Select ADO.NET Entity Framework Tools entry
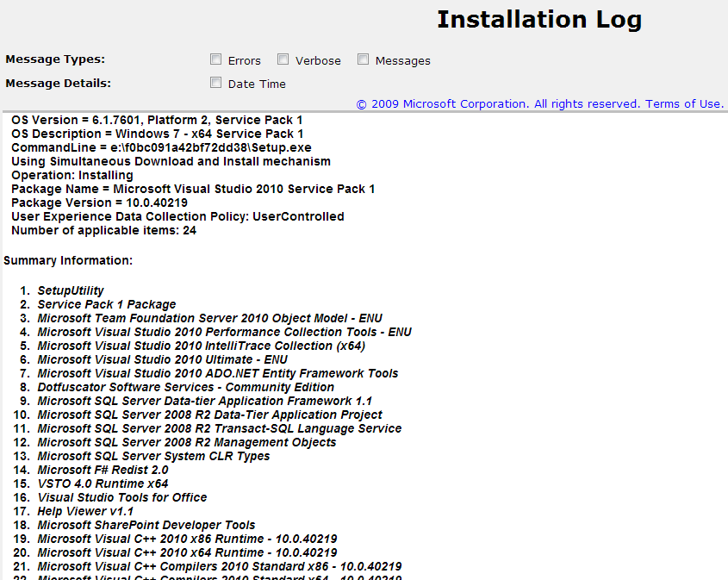 point(218,374)
